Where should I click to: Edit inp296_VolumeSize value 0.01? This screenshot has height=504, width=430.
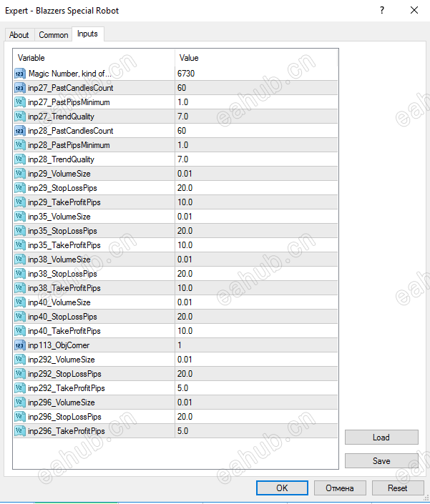256,402
